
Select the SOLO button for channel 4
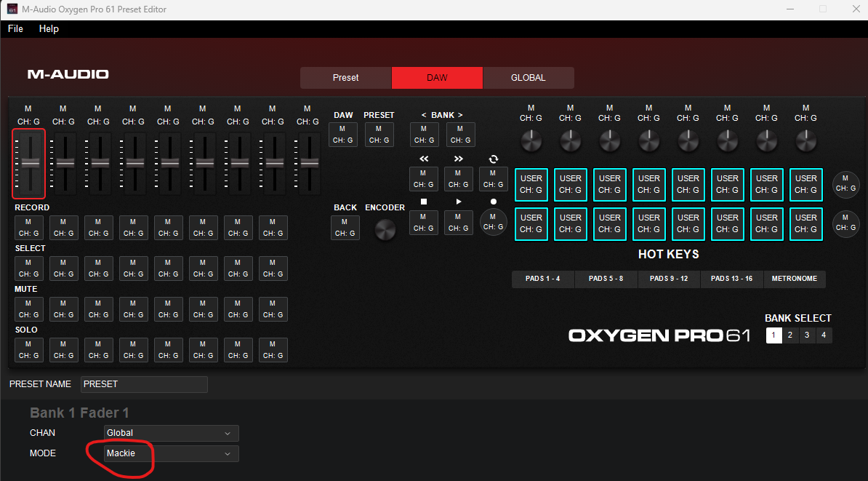[134, 350]
